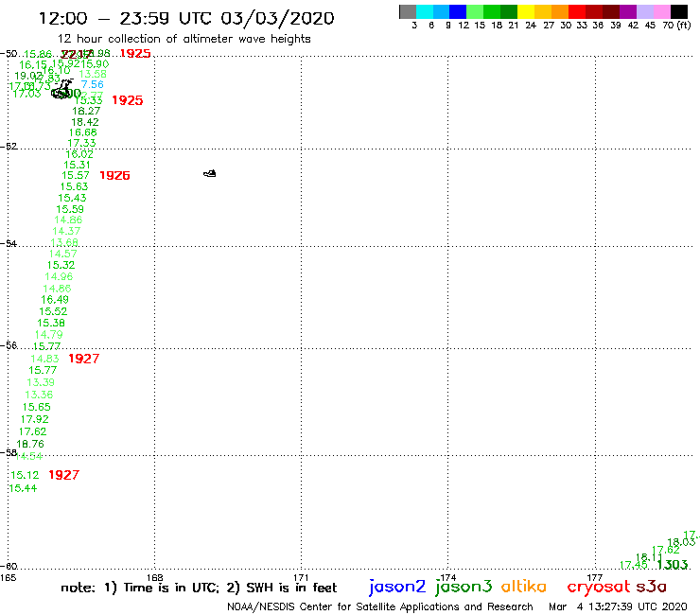Select the bright red legend swatch
This screenshot has height=615, width=700.
point(577,11)
